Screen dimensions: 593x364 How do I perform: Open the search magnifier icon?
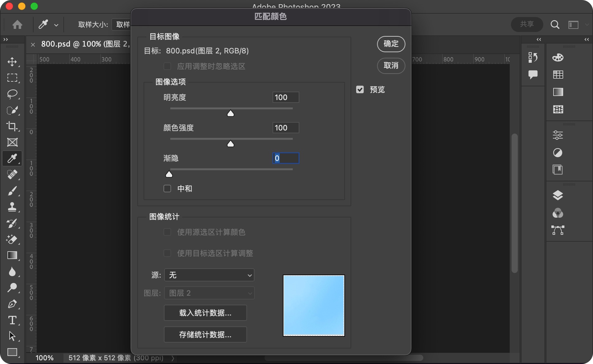[x=555, y=25]
